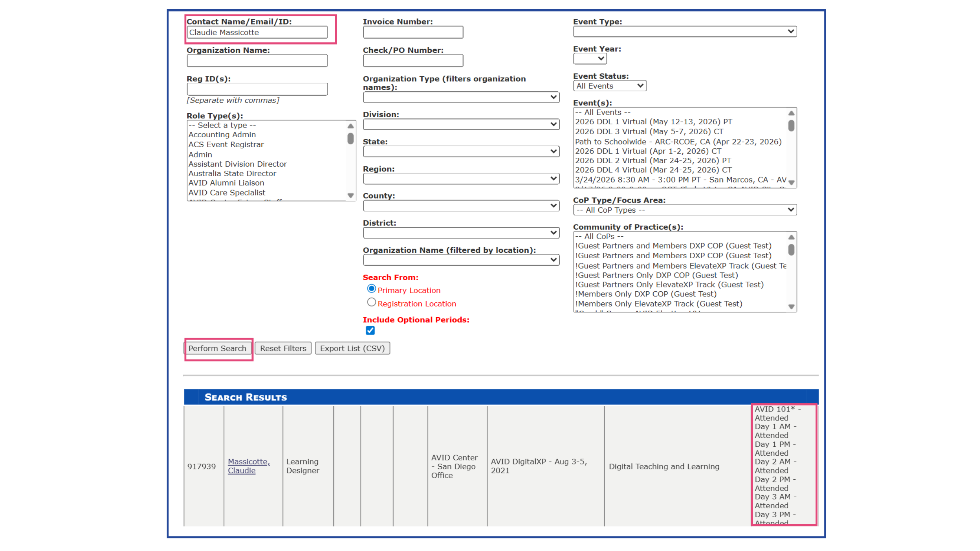This screenshot has height=551, width=980.
Task: Open the State dropdown
Action: pyautogui.click(x=461, y=151)
